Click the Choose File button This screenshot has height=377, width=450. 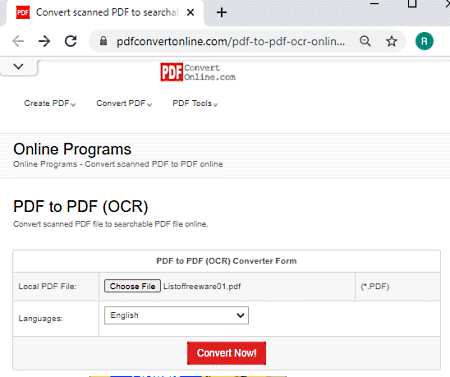[x=132, y=286]
